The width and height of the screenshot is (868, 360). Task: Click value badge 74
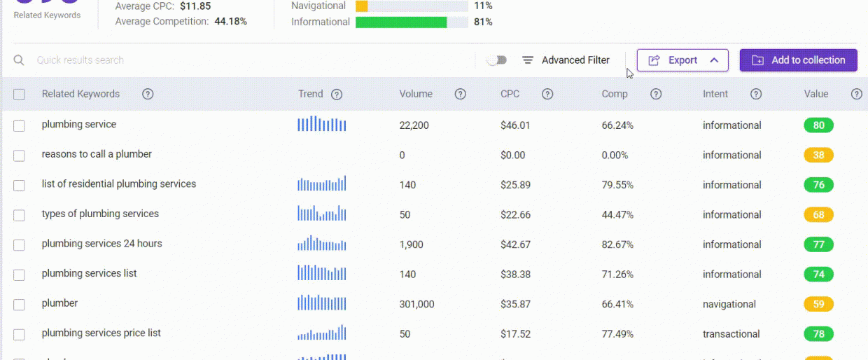(819, 275)
